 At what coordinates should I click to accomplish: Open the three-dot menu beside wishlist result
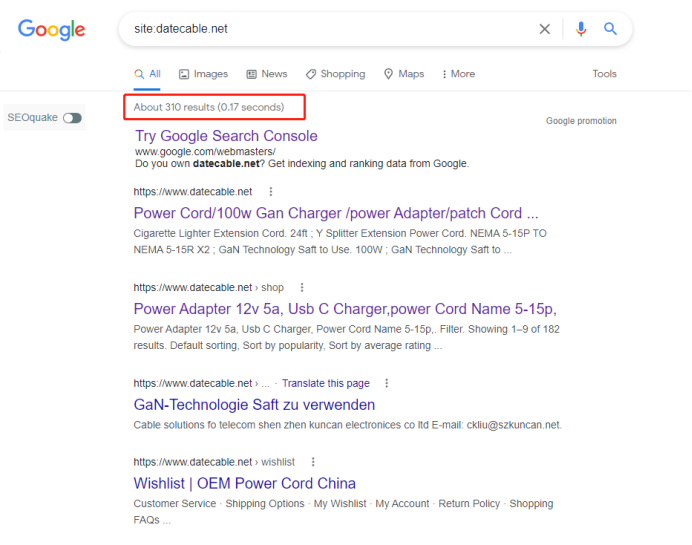[x=313, y=462]
